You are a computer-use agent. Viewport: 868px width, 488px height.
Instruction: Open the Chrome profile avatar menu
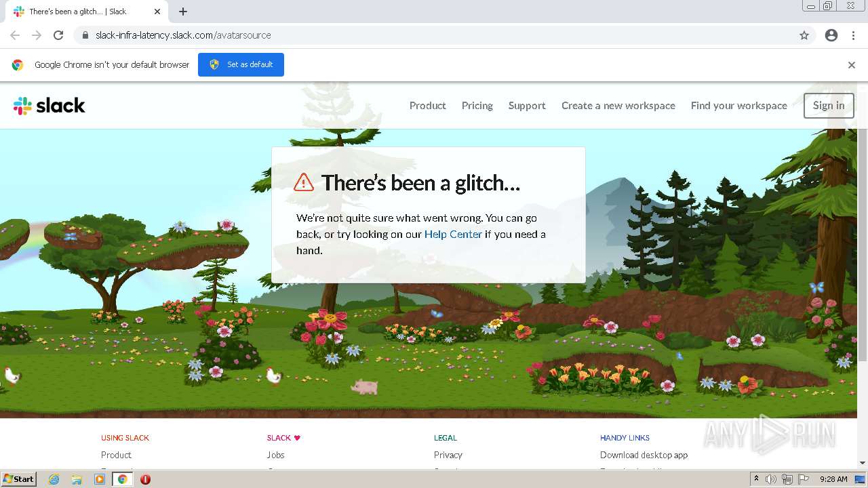point(831,35)
